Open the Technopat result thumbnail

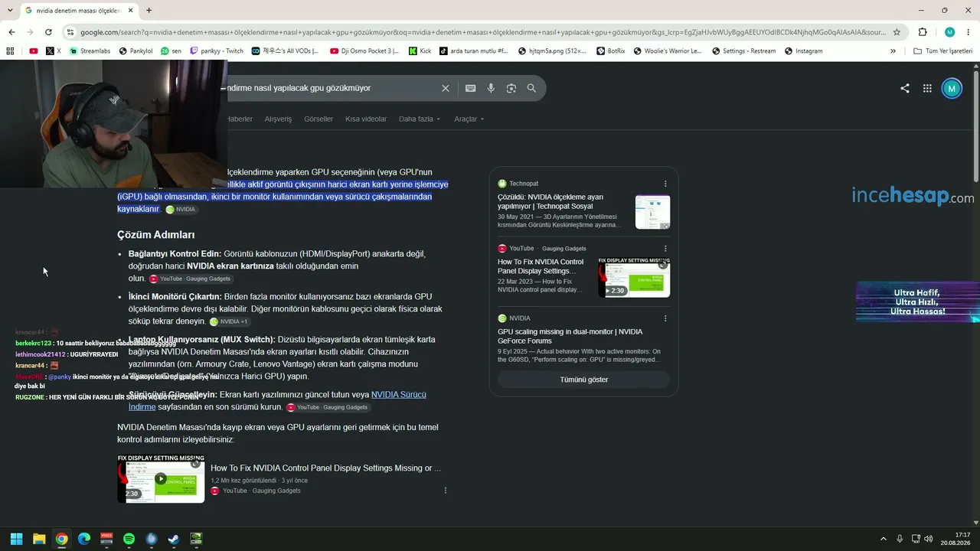(x=652, y=212)
